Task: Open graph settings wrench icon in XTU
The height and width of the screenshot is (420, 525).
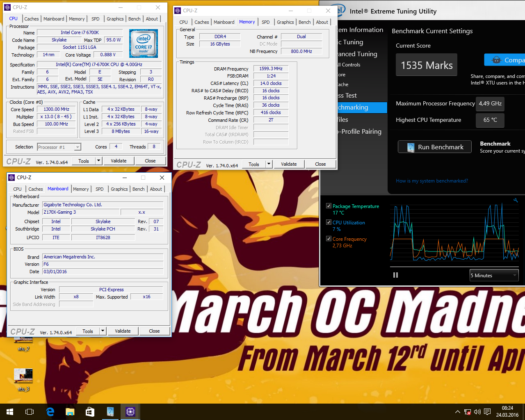Action: (x=516, y=200)
